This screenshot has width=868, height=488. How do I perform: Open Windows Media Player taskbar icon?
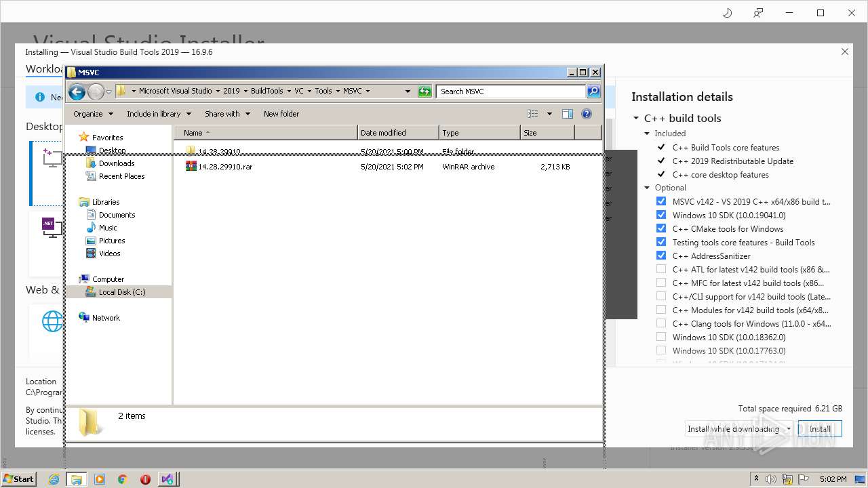pyautogui.click(x=100, y=479)
